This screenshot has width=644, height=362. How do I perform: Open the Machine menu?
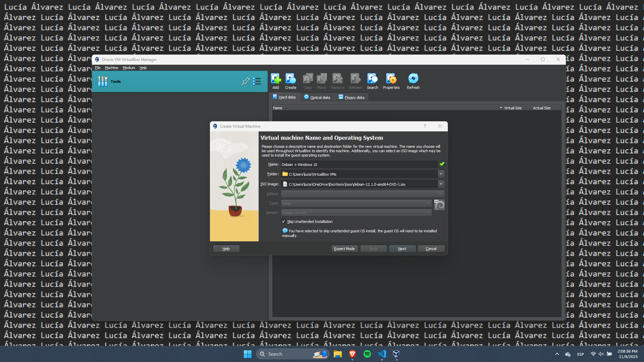click(111, 68)
